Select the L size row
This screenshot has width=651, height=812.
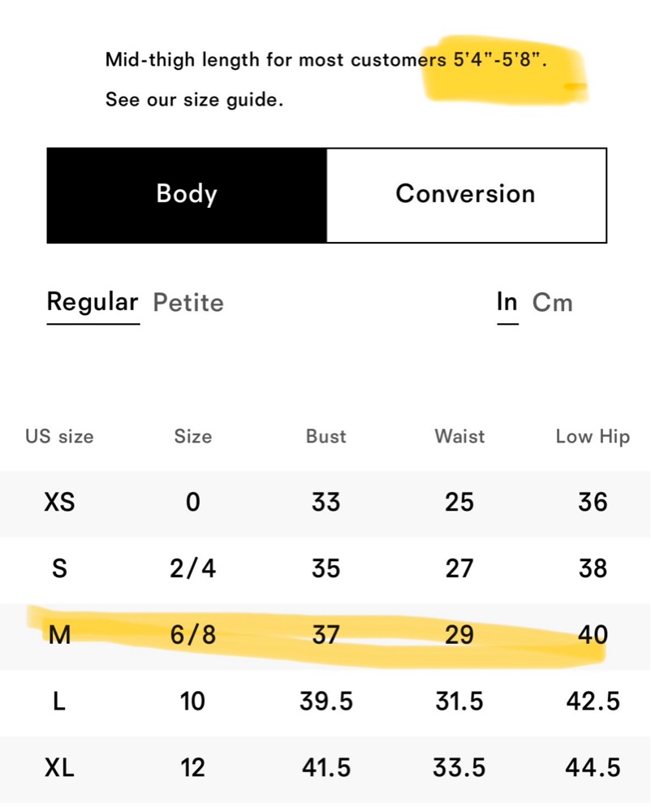[325, 702]
